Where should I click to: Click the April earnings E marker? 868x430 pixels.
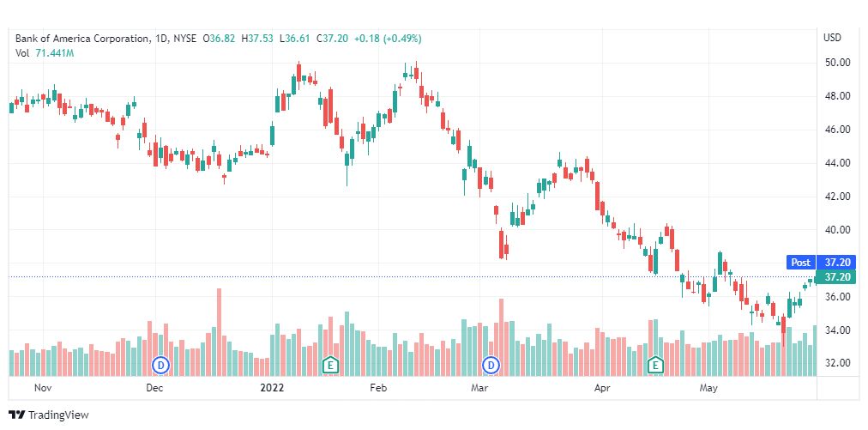pyautogui.click(x=656, y=365)
